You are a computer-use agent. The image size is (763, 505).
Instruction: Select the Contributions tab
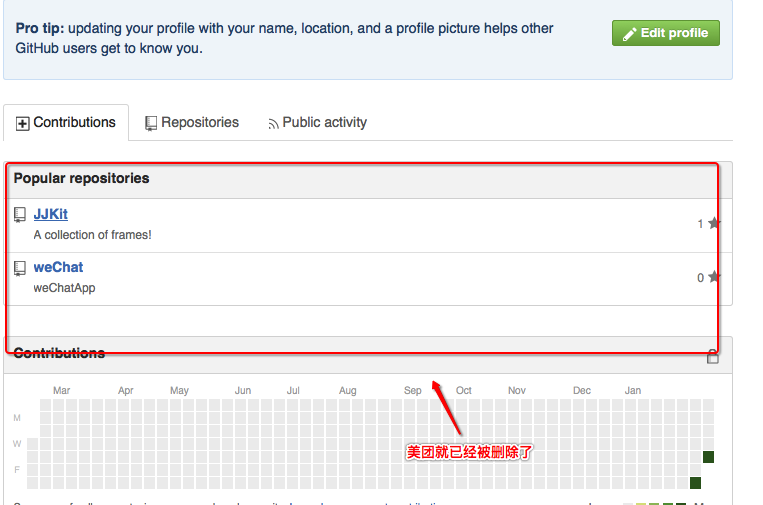[66, 123]
